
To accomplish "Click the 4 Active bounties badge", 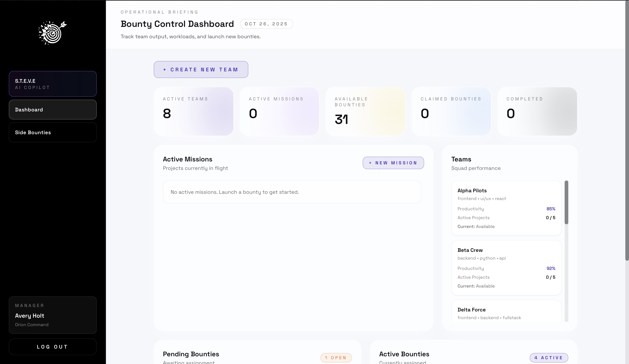I will pyautogui.click(x=549, y=358).
